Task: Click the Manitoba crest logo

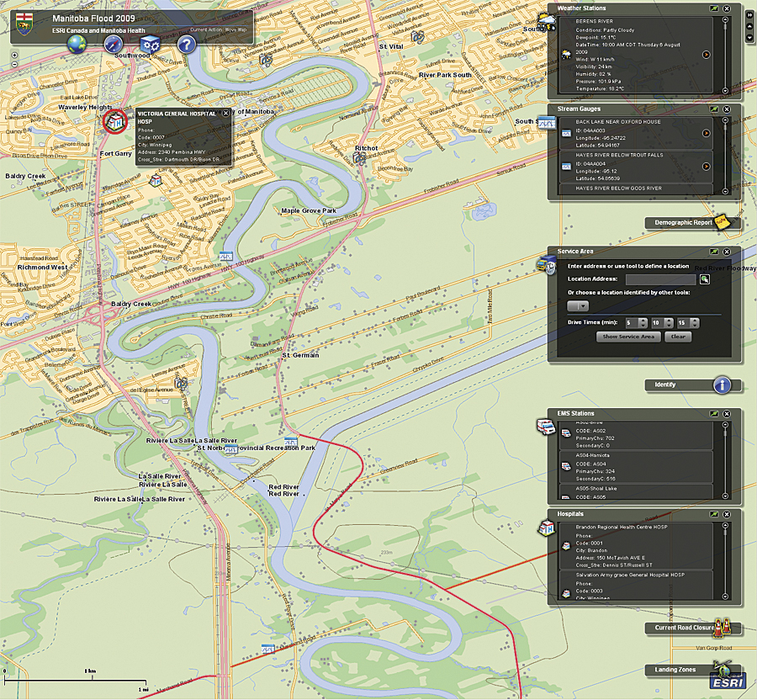Action: tap(25, 24)
